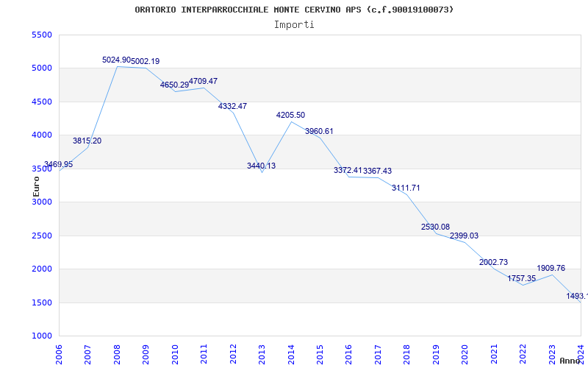Select the 3960.61 data label
Image resolution: width=588 pixels, height=368 pixels.
(319, 132)
